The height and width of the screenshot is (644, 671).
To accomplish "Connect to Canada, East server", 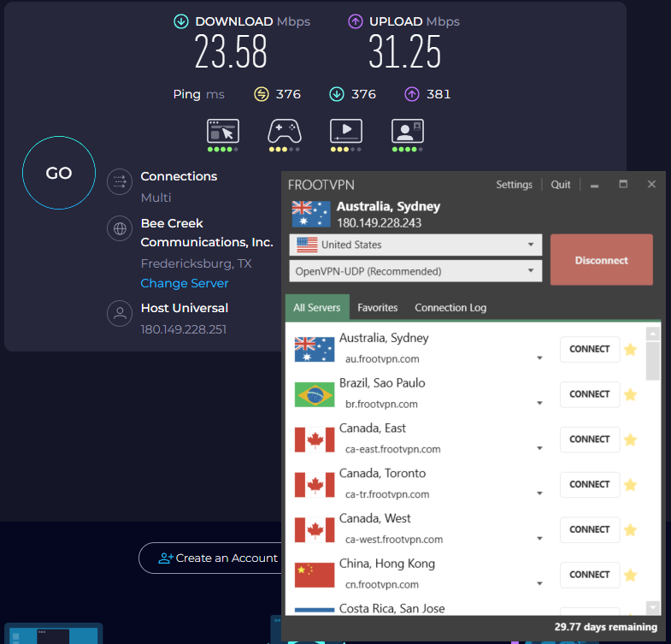I will point(590,440).
